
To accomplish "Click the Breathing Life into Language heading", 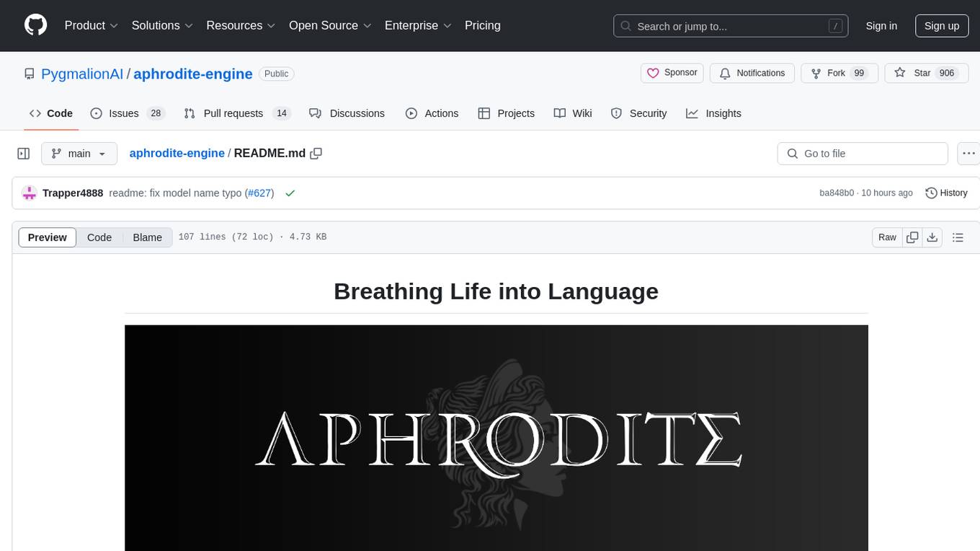I will pos(496,291).
